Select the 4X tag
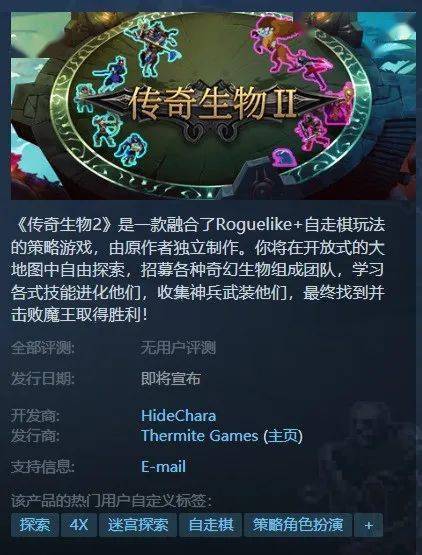The width and height of the screenshot is (422, 555). click(79, 525)
